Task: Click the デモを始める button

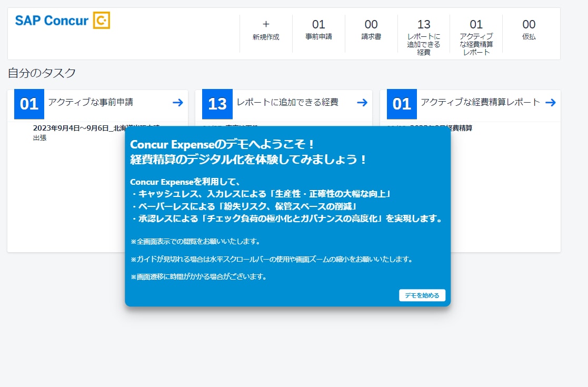Action: (422, 295)
